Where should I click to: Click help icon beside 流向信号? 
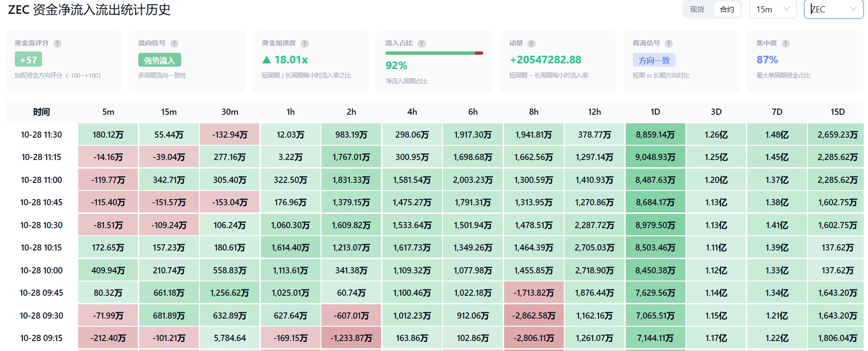coord(174,43)
